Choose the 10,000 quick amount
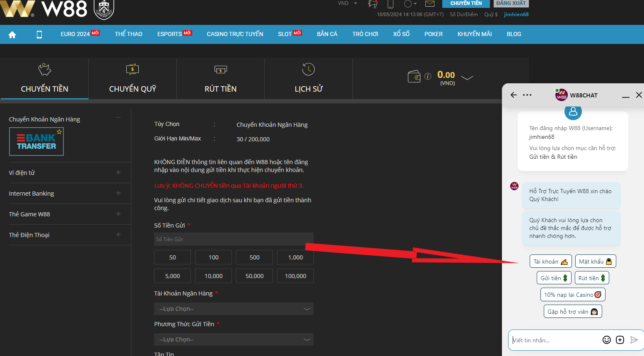 pyautogui.click(x=213, y=276)
